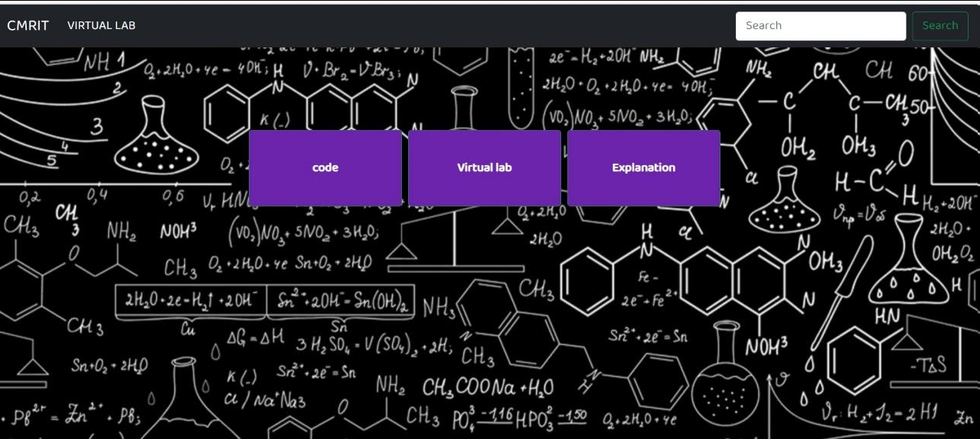The width and height of the screenshot is (980, 439).
Task: Click the green Search button
Action: coord(940,26)
